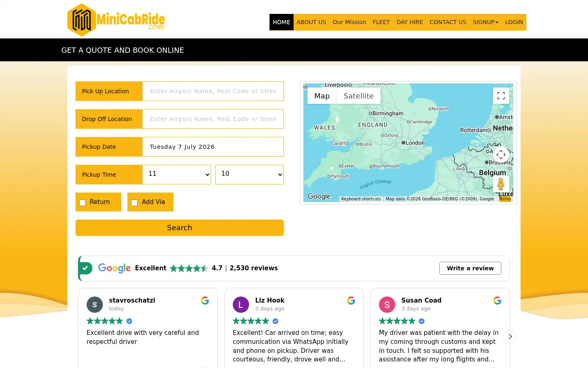
Task: Click the Google logo on the map
Action: (x=319, y=197)
